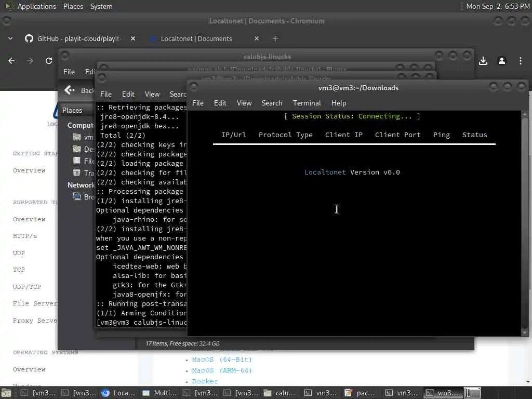
Task: Close the GitHub playit-cloud tab
Action: (133, 38)
